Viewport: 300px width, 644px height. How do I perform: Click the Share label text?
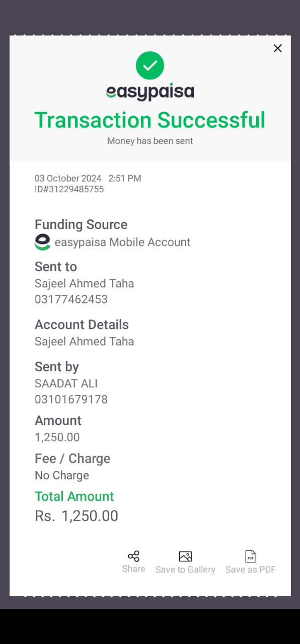tap(133, 569)
